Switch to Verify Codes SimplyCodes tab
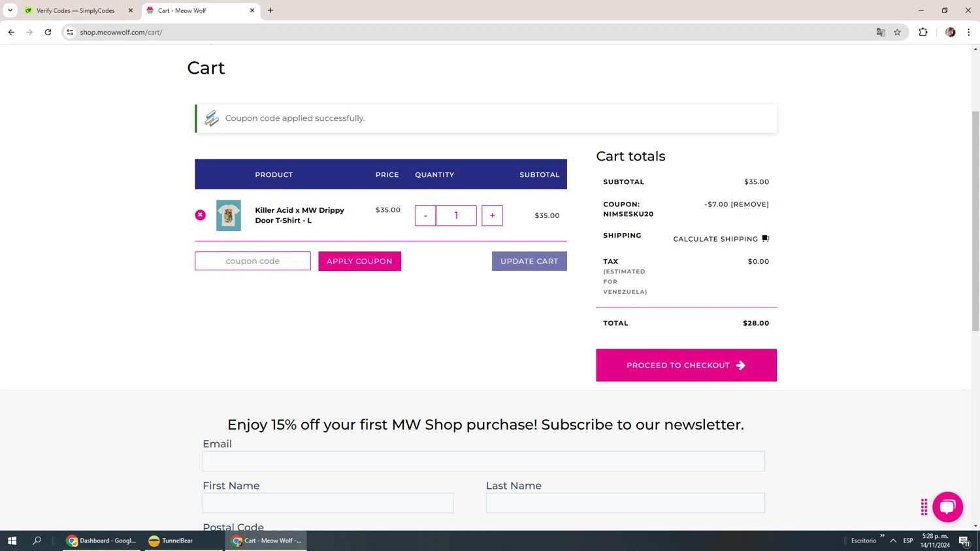Screen dimensions: 980x551 pos(75,10)
